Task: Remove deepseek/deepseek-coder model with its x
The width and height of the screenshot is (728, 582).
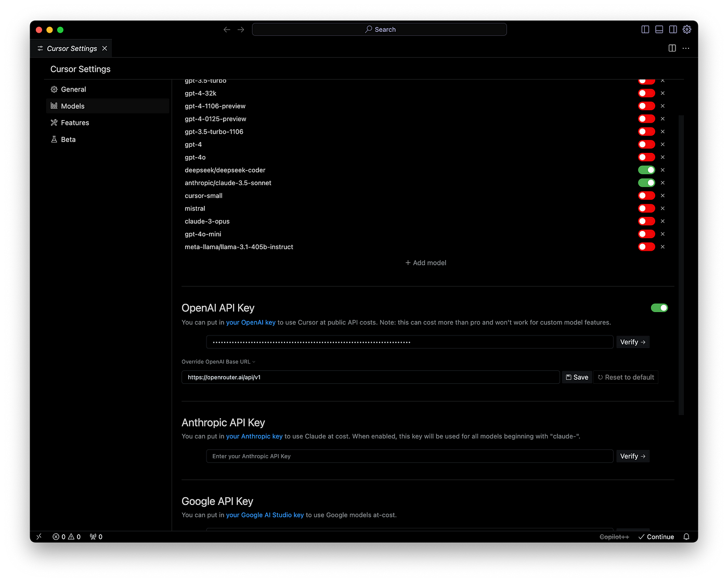Action: coord(662,170)
